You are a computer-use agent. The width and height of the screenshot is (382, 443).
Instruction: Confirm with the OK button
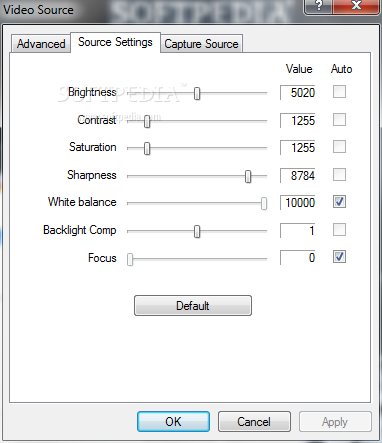pyautogui.click(x=173, y=422)
